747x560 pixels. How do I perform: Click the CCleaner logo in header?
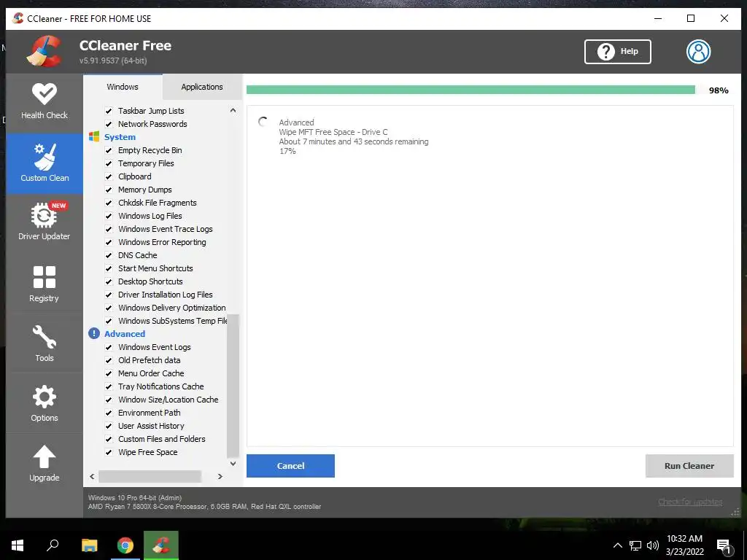coord(44,52)
